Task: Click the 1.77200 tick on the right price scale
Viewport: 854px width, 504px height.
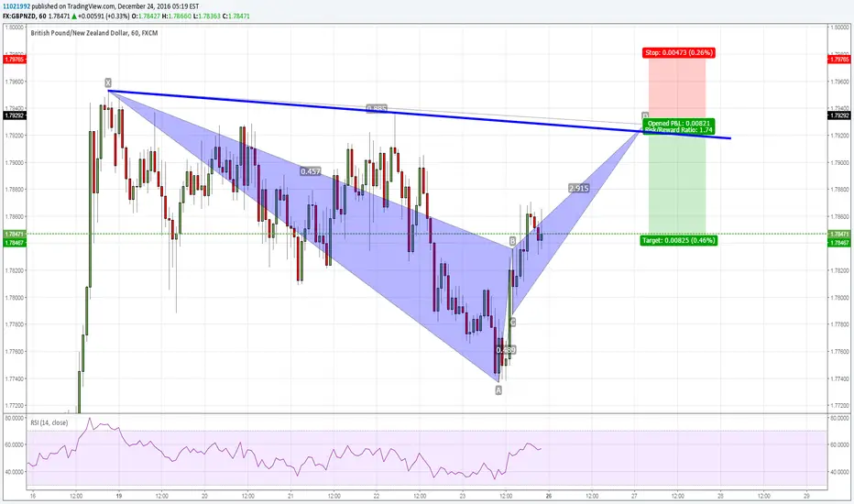Action: coord(838,406)
